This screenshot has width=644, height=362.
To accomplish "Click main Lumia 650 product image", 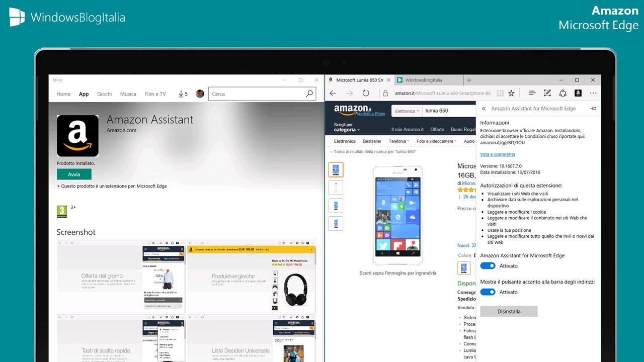I will [397, 215].
